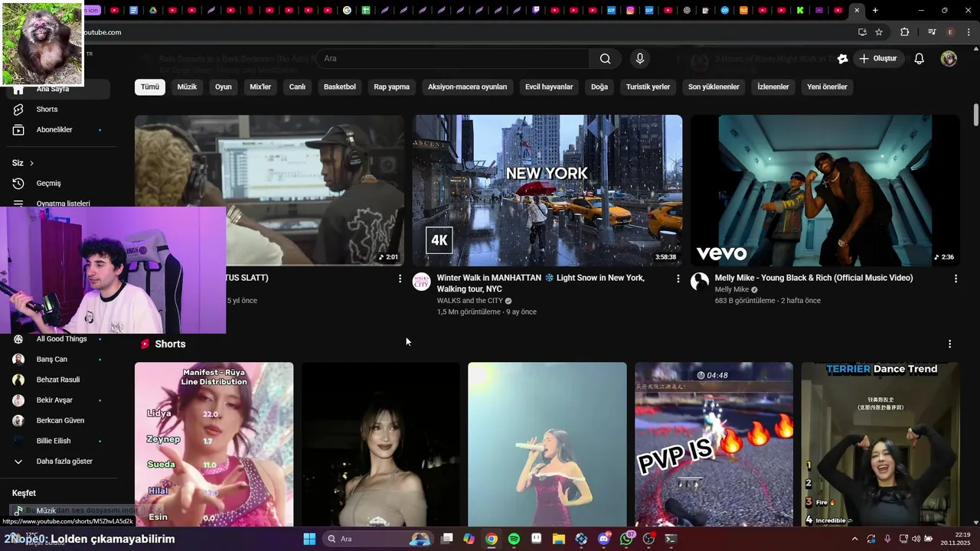Select the Mix'ler filter chip
The height and width of the screenshot is (551, 980).
coord(260,87)
